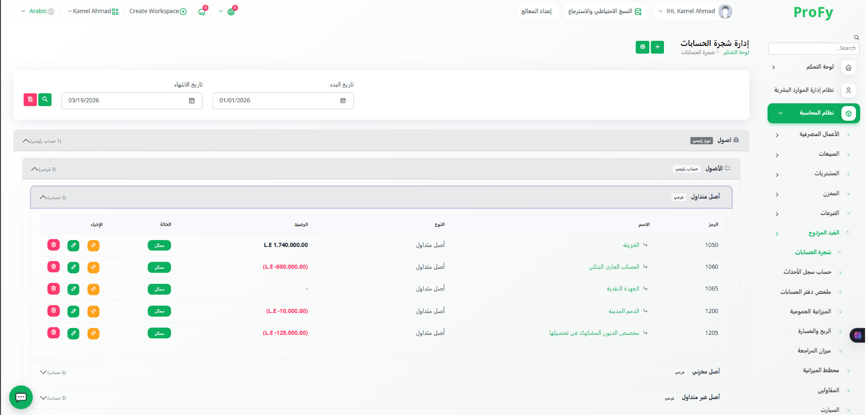The height and width of the screenshot is (415, 868).
Task: Open ميزان المراجعة in the sidebar
Action: (x=814, y=351)
